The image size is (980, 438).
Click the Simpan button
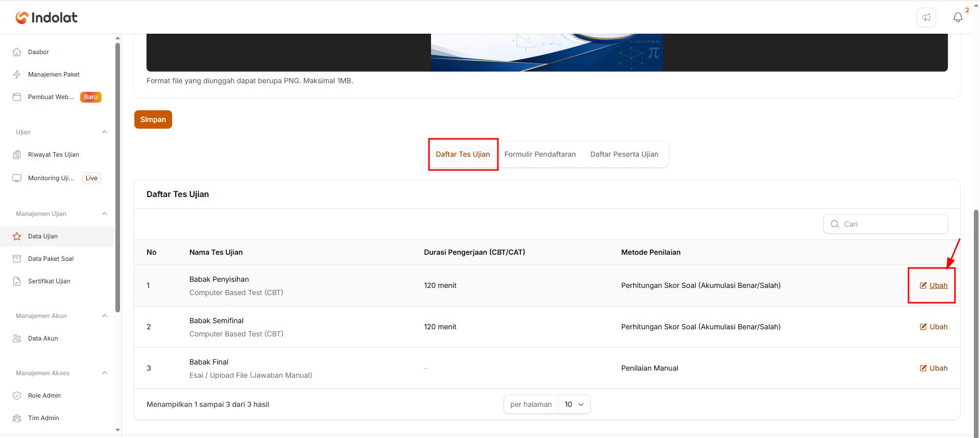click(x=153, y=119)
